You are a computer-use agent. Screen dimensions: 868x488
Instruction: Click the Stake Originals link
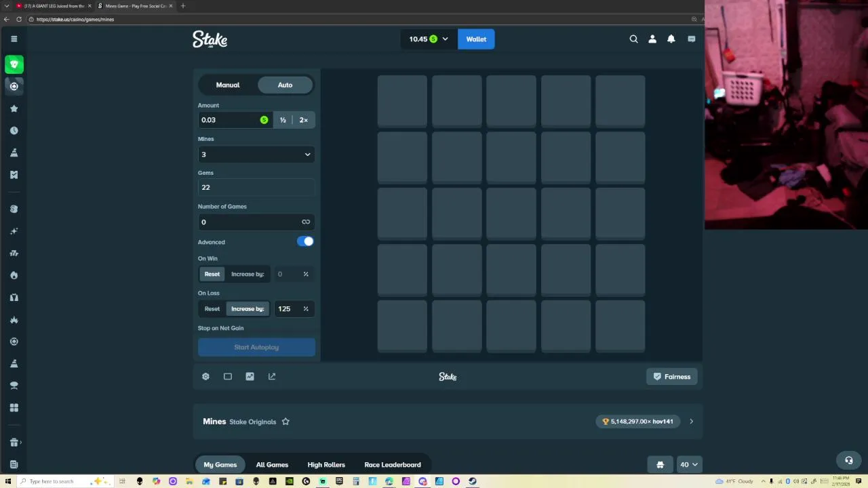(253, 422)
